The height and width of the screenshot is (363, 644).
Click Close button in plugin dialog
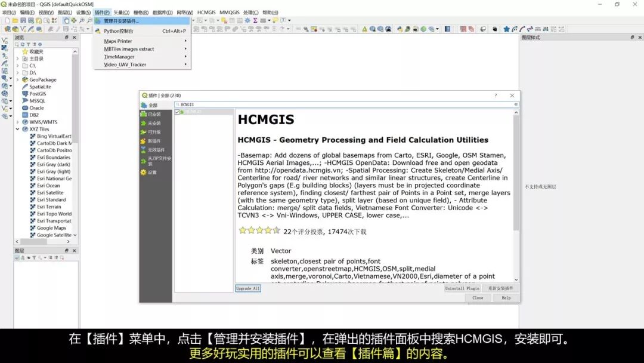pyautogui.click(x=478, y=298)
